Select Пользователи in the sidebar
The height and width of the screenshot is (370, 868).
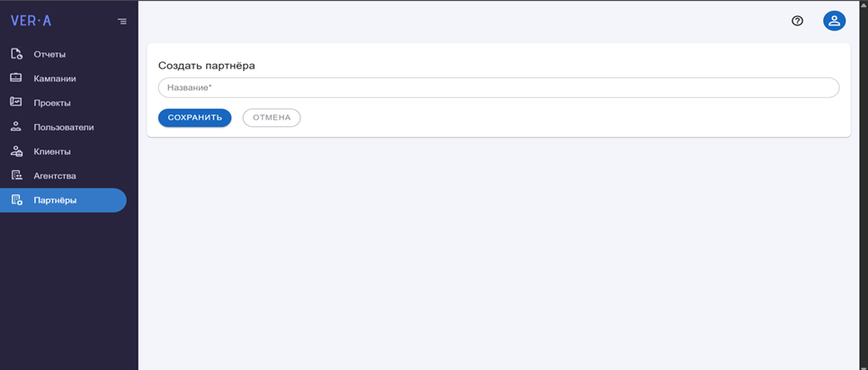point(63,128)
